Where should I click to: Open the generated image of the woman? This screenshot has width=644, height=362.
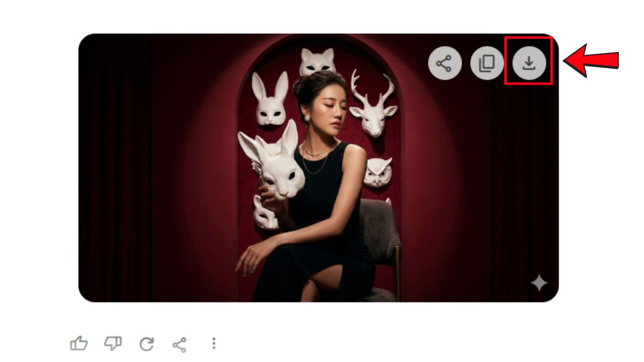pos(318,168)
